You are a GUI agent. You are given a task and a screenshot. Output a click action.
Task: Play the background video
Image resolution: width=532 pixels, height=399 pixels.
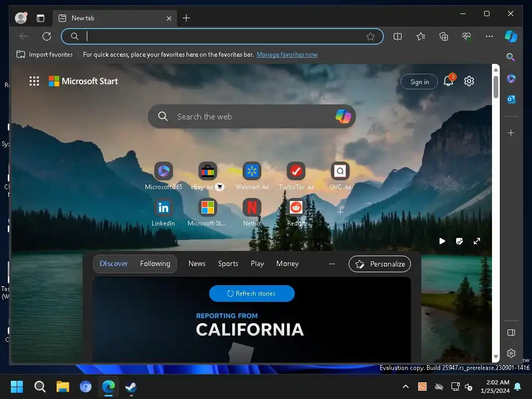coord(442,241)
